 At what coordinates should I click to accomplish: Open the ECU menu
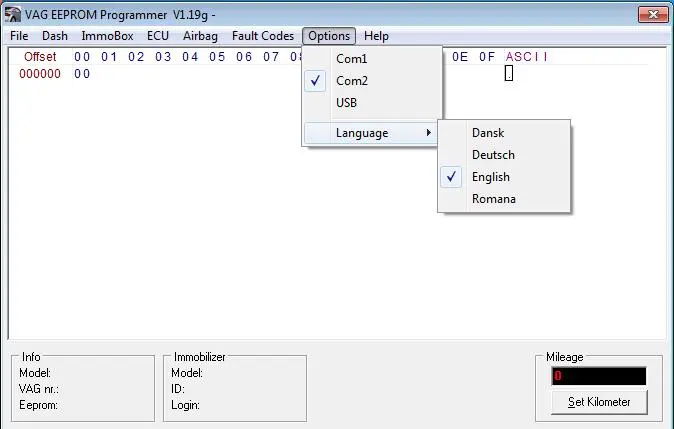point(157,36)
